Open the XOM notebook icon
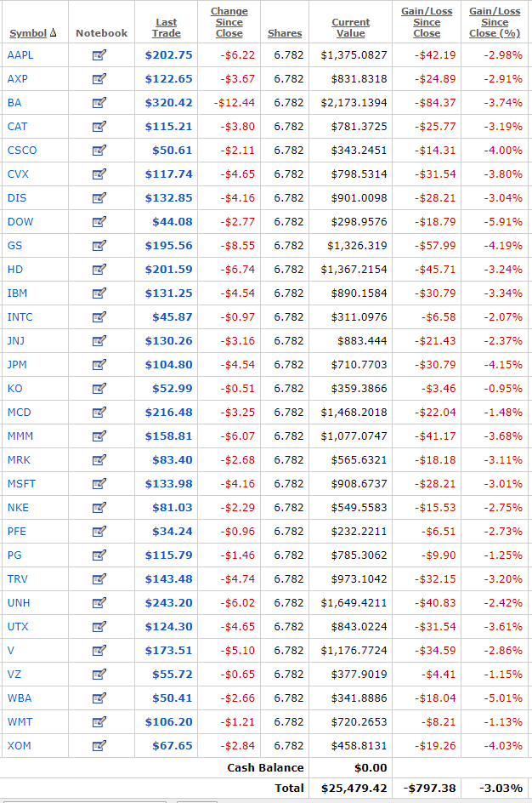 coord(99,746)
